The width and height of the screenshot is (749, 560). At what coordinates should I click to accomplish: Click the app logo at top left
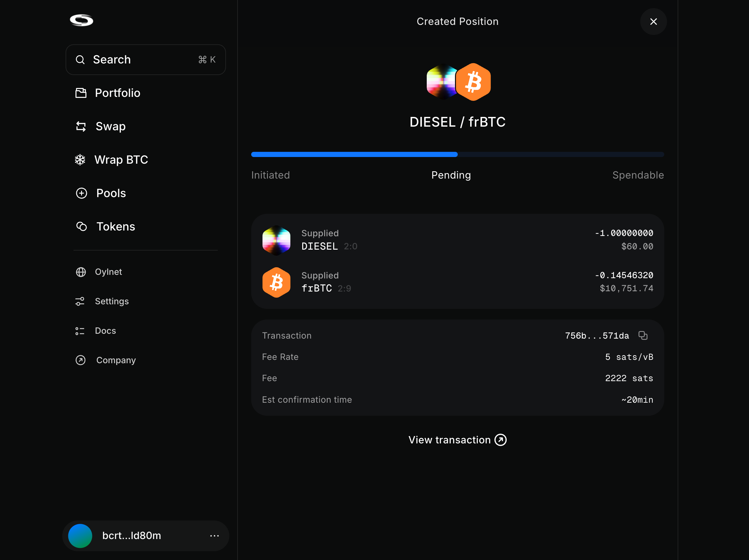tap(81, 20)
